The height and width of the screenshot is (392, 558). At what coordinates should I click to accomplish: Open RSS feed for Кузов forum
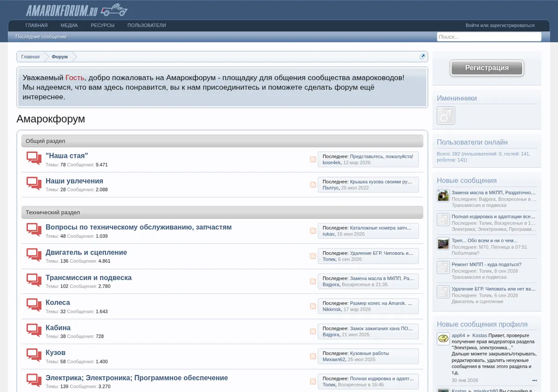click(313, 356)
